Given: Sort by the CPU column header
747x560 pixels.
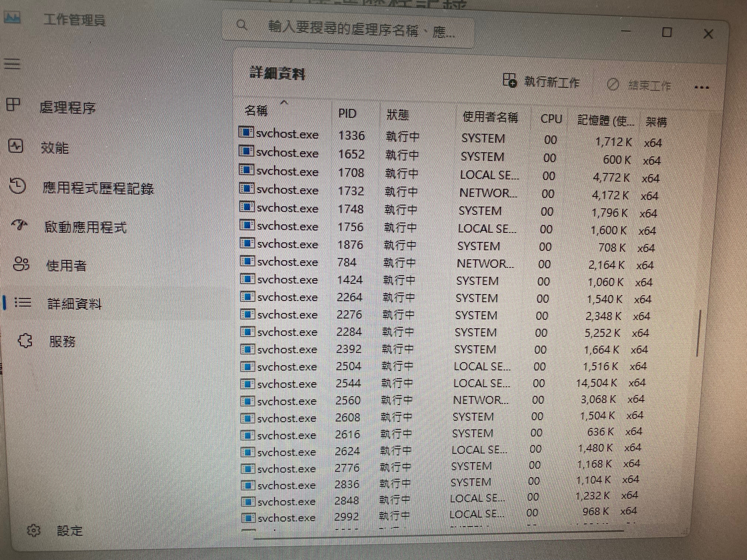Looking at the screenshot, I should point(551,119).
